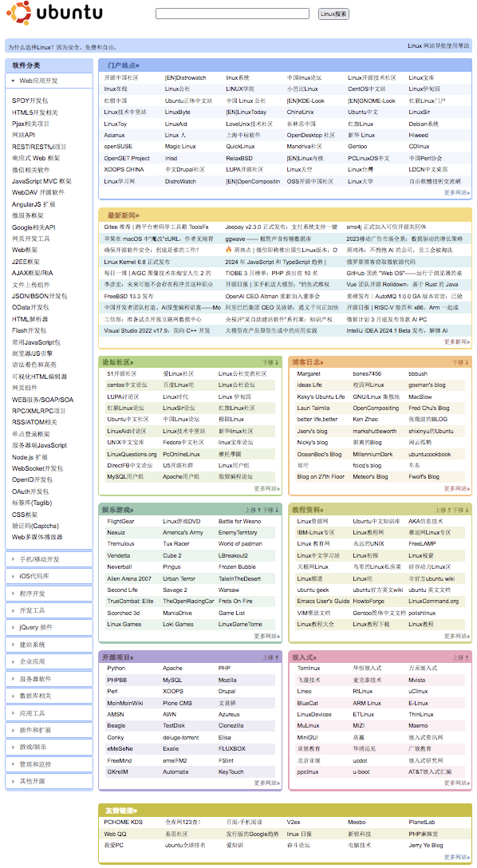The width and height of the screenshot is (477, 868).
Task: Expand the jQuery 插件 sidebar category
Action: pyautogui.click(x=49, y=628)
